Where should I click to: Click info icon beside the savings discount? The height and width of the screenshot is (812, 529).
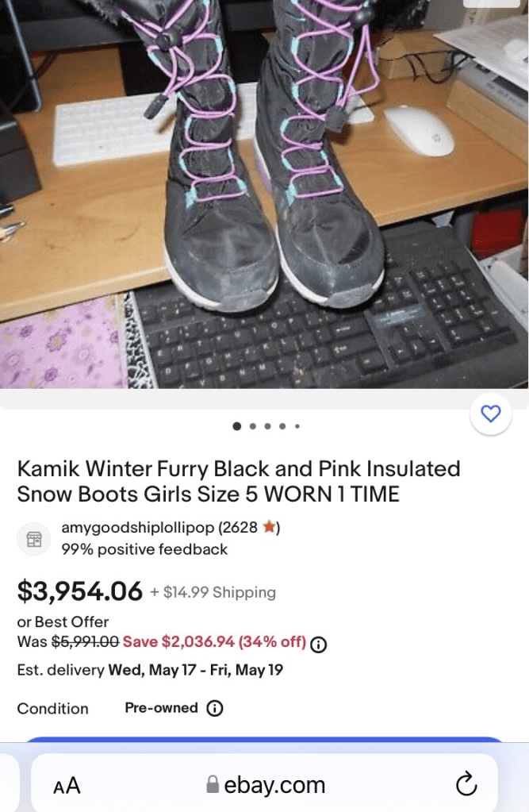tap(319, 644)
